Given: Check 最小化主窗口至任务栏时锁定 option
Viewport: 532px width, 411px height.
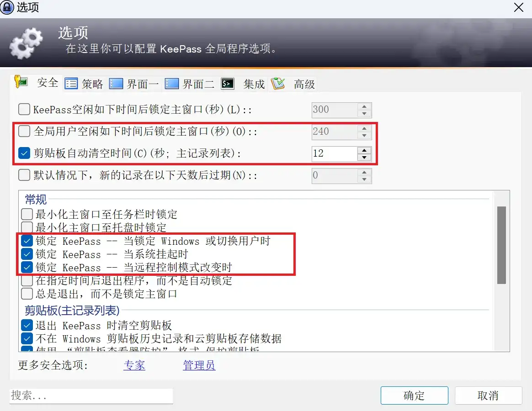Looking at the screenshot, I should pyautogui.click(x=27, y=214).
